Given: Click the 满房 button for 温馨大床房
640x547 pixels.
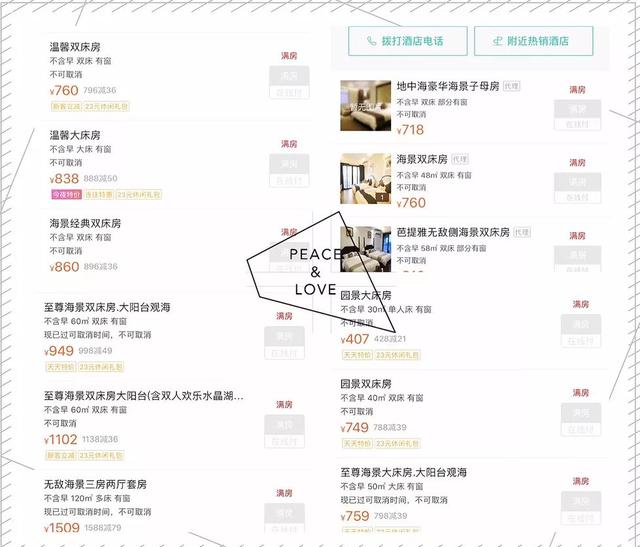Looking at the screenshot, I should point(289,171).
